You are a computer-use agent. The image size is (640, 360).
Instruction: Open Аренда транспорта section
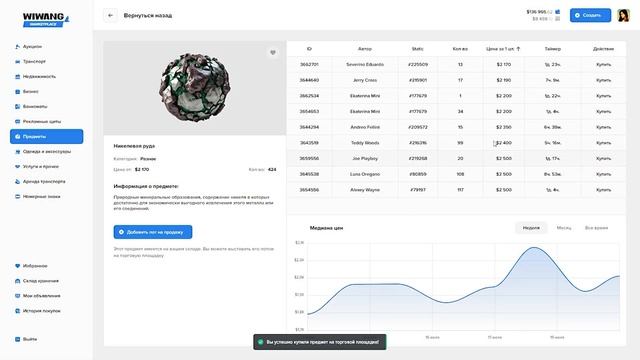click(44, 182)
